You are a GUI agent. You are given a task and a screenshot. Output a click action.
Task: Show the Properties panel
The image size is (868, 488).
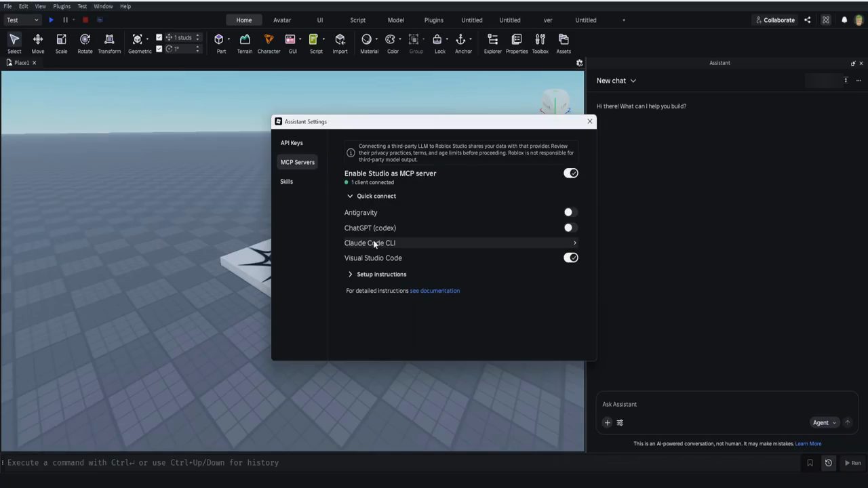click(x=517, y=43)
